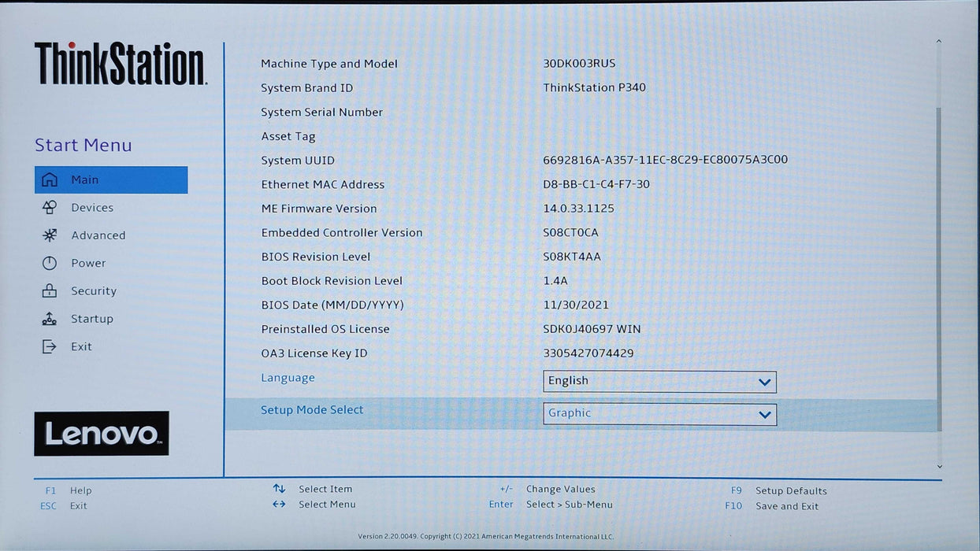Click the Asset Tag label

click(288, 136)
